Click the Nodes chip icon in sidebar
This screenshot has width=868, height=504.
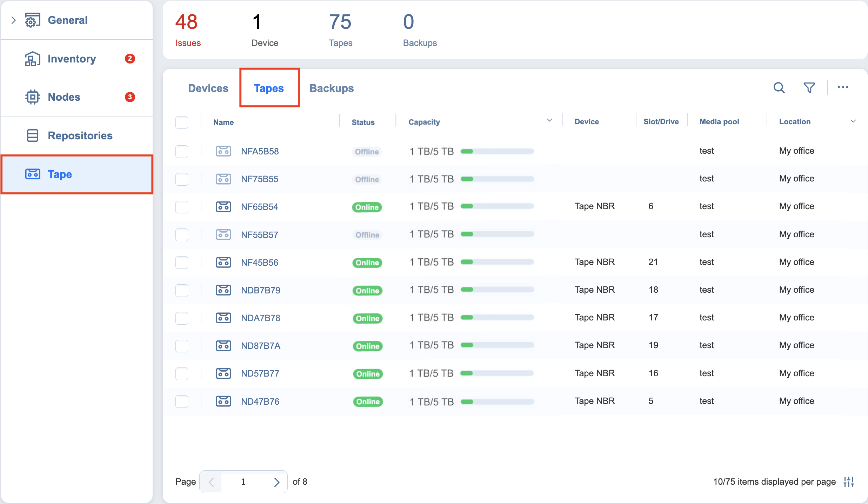(32, 97)
